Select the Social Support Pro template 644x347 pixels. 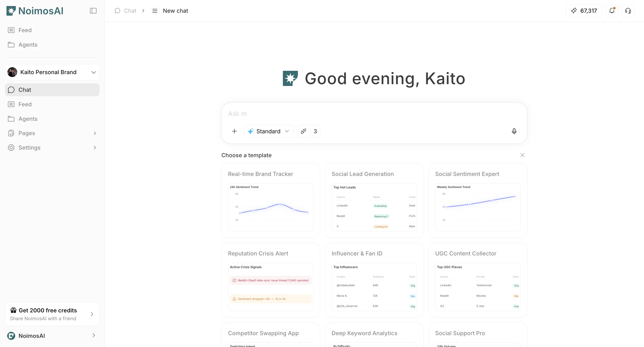(477, 335)
